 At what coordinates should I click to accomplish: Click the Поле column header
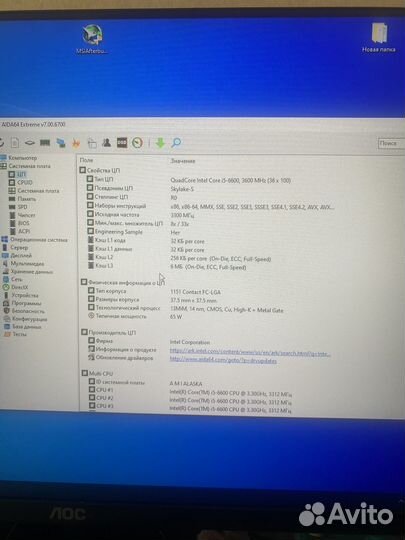(86, 160)
